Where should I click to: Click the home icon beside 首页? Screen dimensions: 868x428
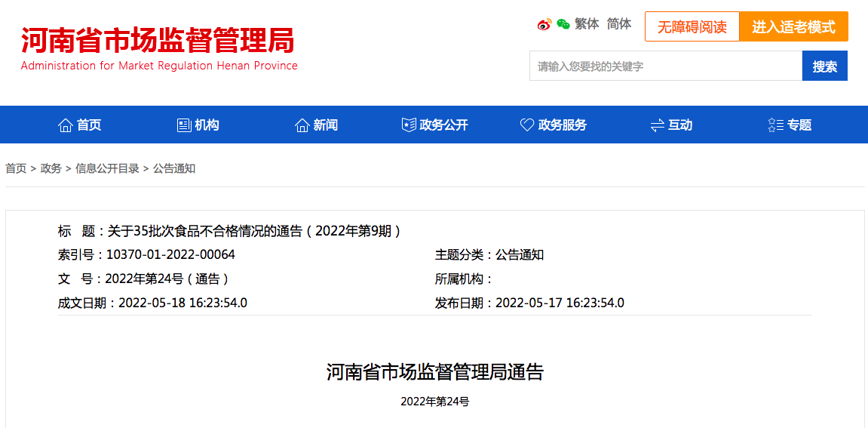point(66,125)
